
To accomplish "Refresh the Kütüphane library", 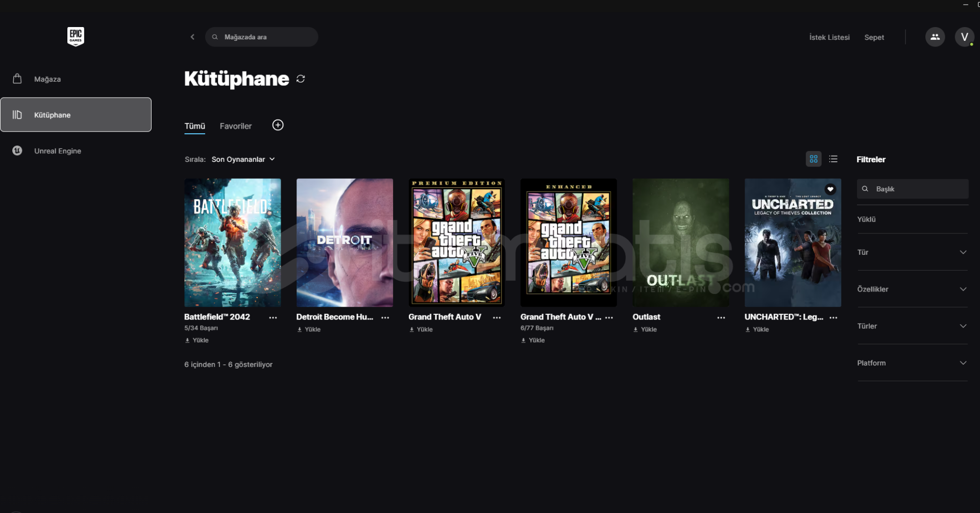I will 301,79.
